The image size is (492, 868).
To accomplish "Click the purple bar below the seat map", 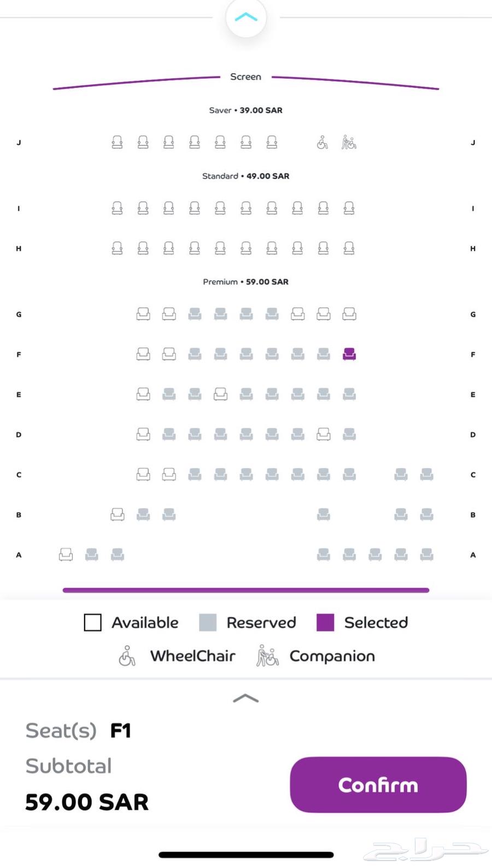I will tap(246, 590).
